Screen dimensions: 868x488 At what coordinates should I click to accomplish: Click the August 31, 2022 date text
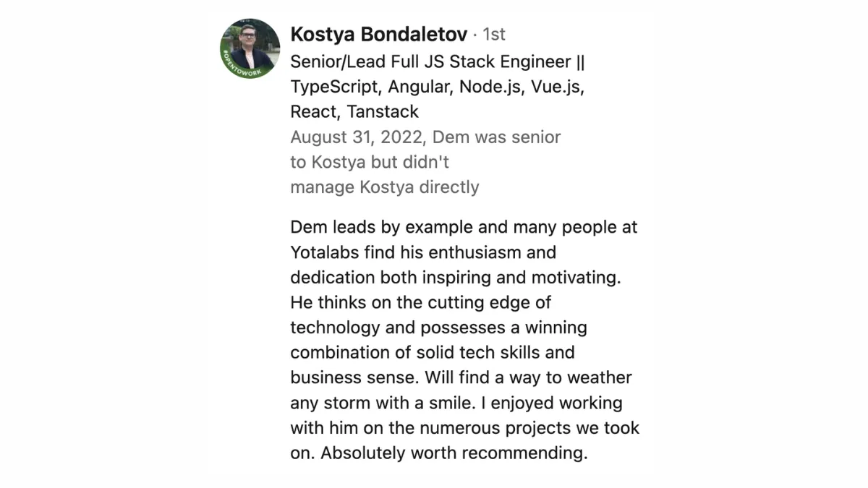click(x=356, y=137)
